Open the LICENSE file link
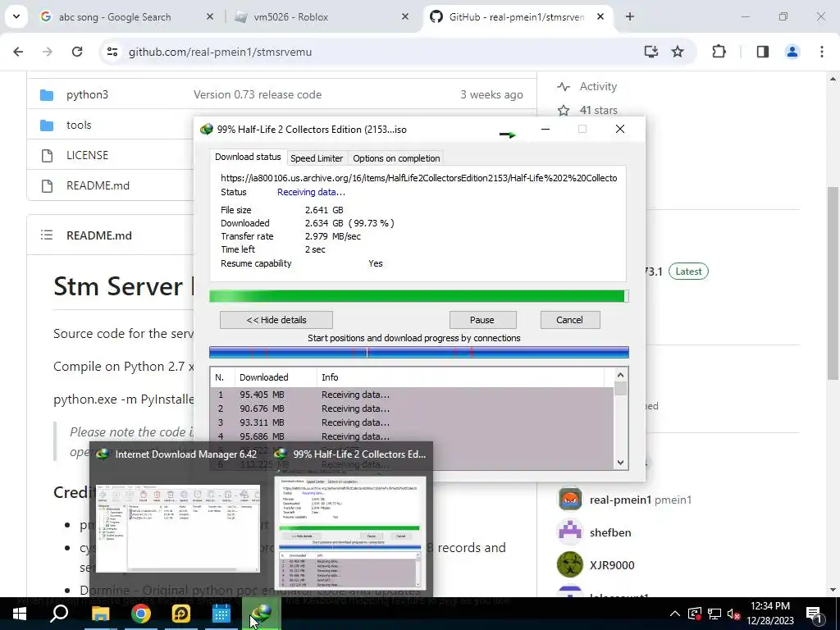This screenshot has height=630, width=840. click(x=87, y=155)
